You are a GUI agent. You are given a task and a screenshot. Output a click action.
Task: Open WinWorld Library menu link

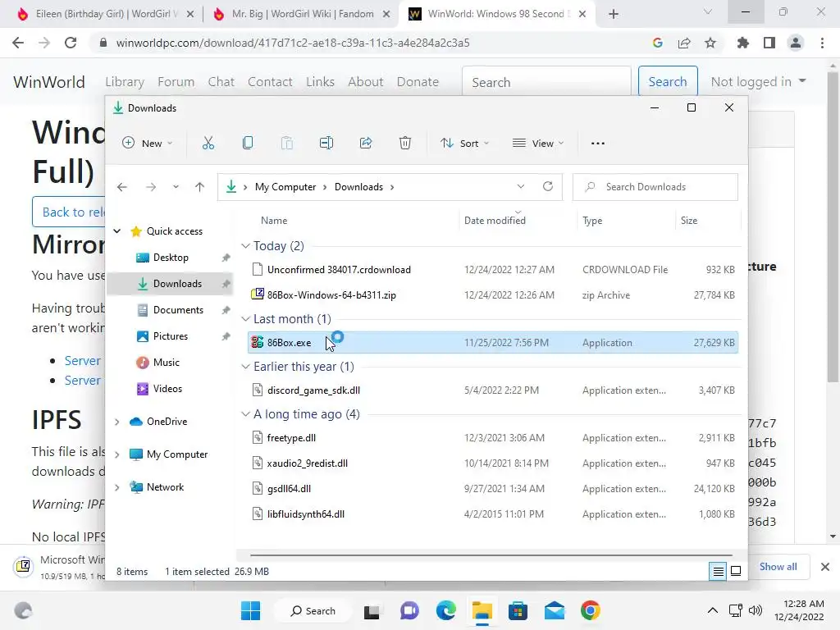[x=125, y=81]
